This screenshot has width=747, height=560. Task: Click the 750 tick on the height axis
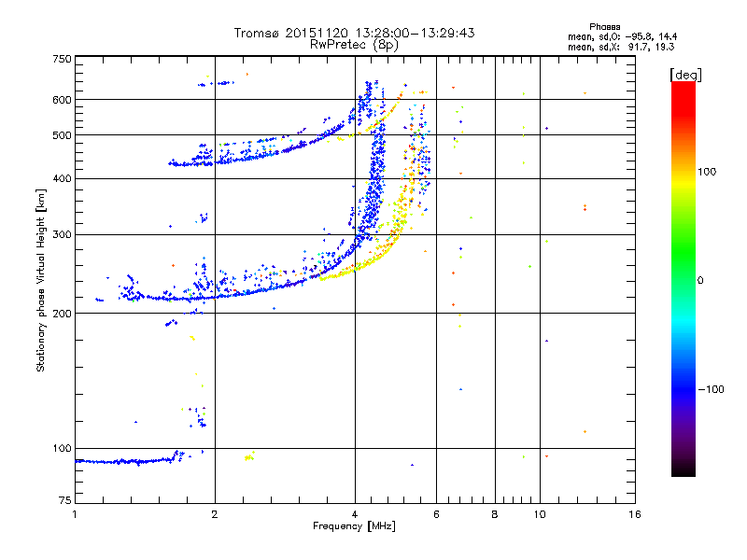[62, 59]
